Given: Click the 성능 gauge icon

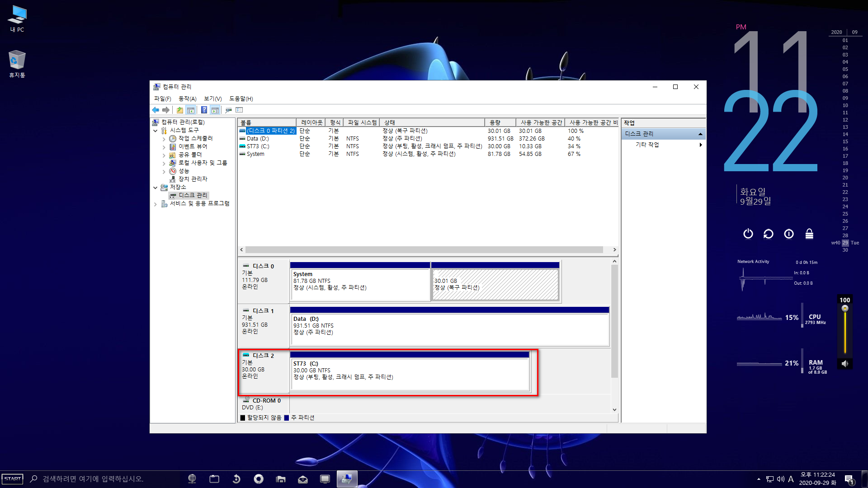Looking at the screenshot, I should 172,171.
